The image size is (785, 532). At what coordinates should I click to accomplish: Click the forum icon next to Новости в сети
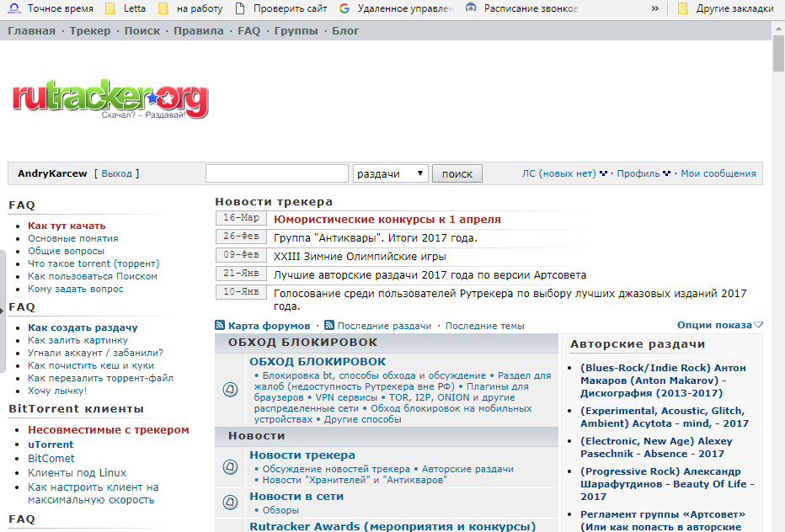(x=230, y=502)
